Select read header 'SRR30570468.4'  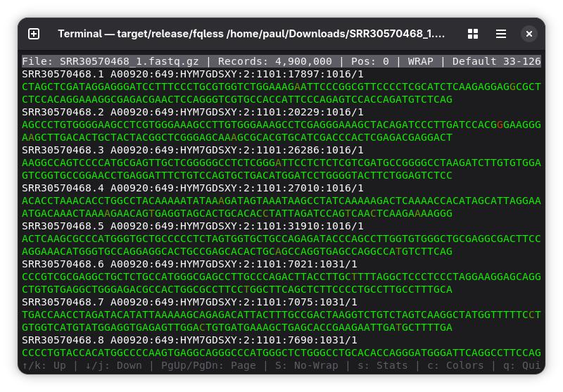pos(192,188)
